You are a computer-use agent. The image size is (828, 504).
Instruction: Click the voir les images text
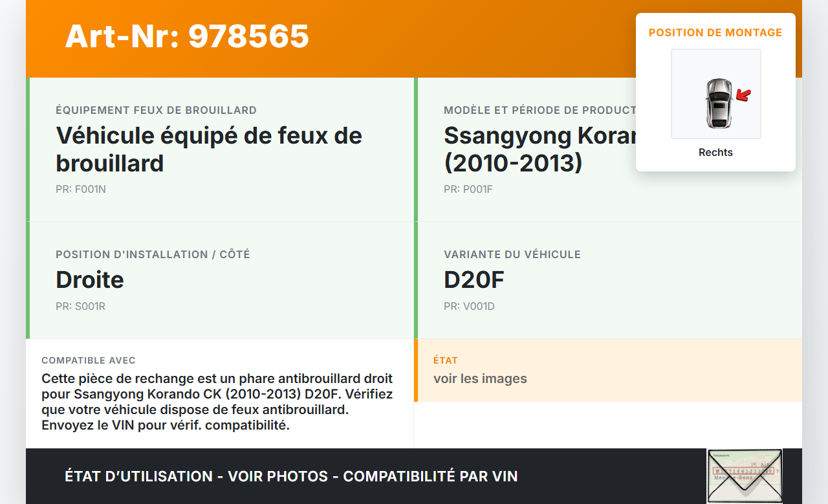(480, 378)
